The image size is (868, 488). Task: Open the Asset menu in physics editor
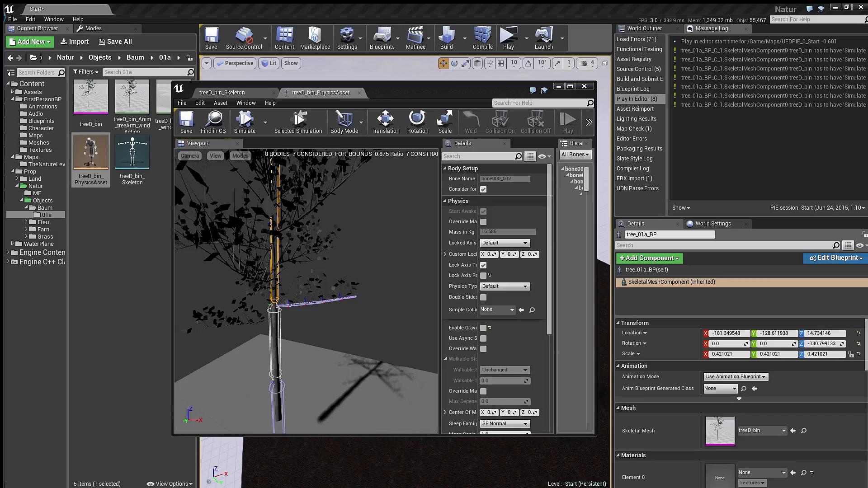(220, 103)
